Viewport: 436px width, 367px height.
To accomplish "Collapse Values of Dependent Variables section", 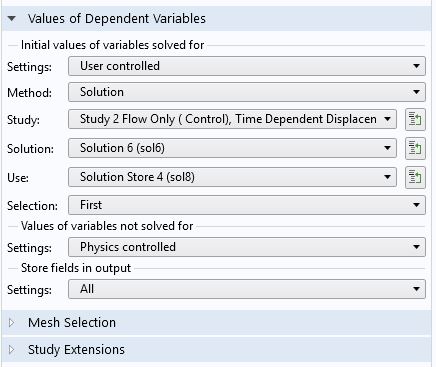I will tap(12, 19).
